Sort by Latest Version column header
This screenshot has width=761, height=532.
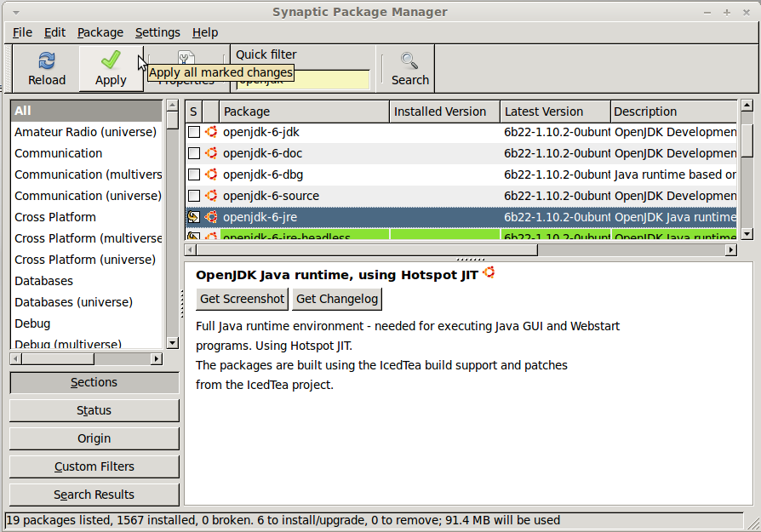pos(555,112)
